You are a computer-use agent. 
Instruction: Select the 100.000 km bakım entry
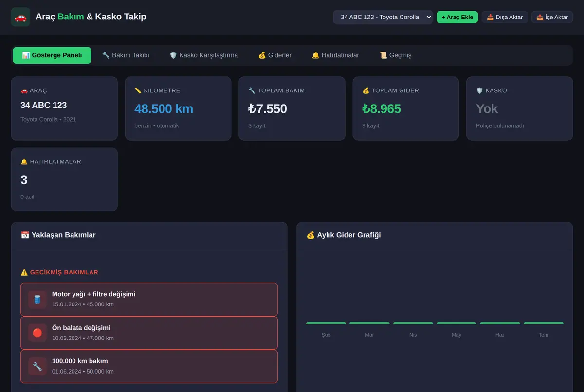tap(149, 366)
